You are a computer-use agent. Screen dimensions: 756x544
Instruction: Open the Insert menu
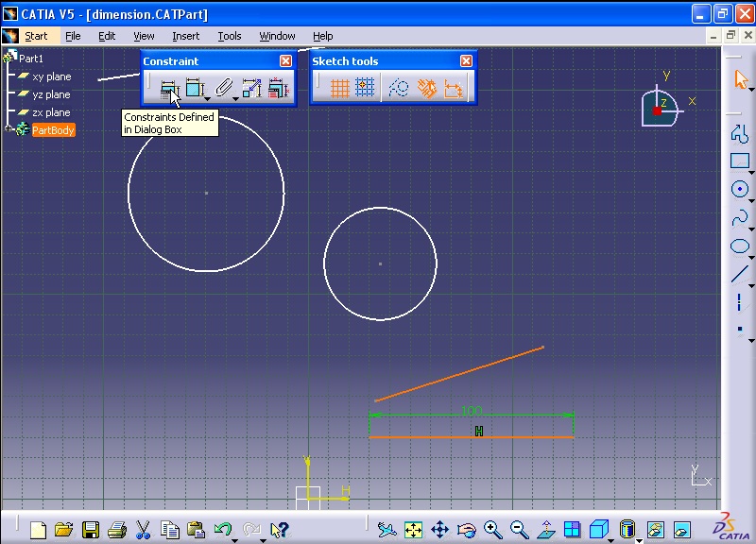[185, 36]
